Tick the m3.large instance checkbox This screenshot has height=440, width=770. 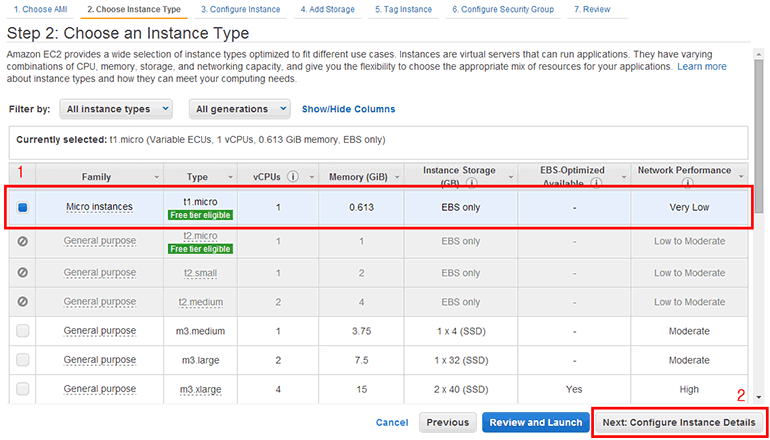click(22, 360)
